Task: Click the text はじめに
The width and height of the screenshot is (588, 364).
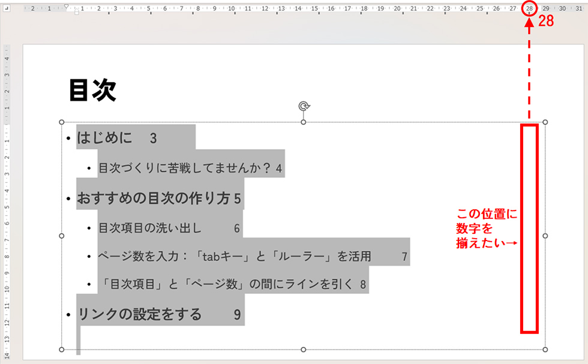Action: coord(104,137)
